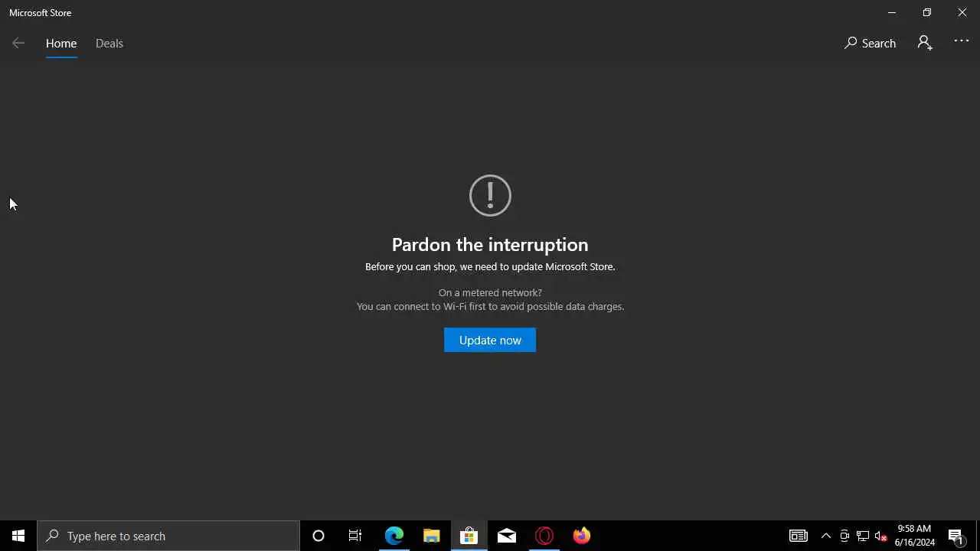The width and height of the screenshot is (980, 551).
Task: Open network status tray icon
Action: coord(863,536)
